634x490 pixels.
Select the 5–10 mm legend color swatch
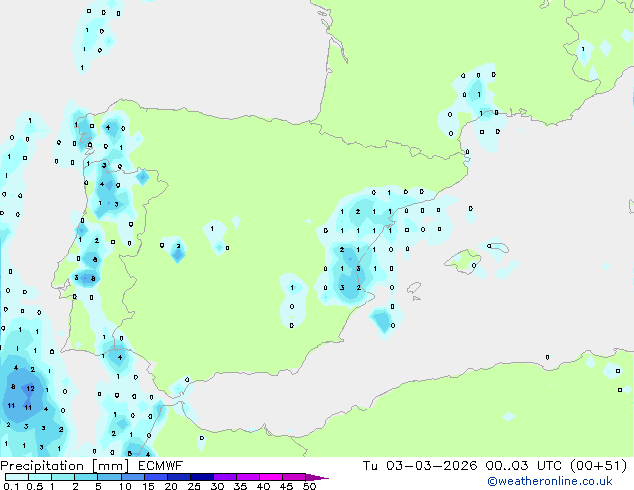pyautogui.click(x=109, y=477)
